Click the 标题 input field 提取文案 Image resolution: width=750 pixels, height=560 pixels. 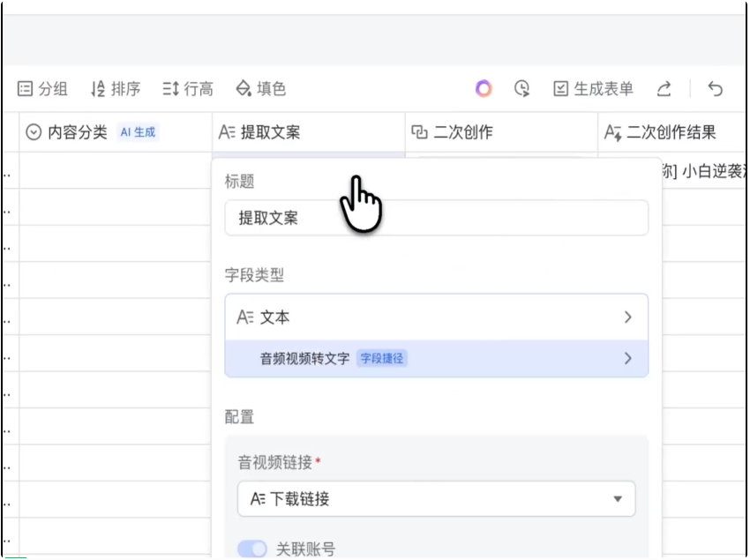tap(436, 218)
